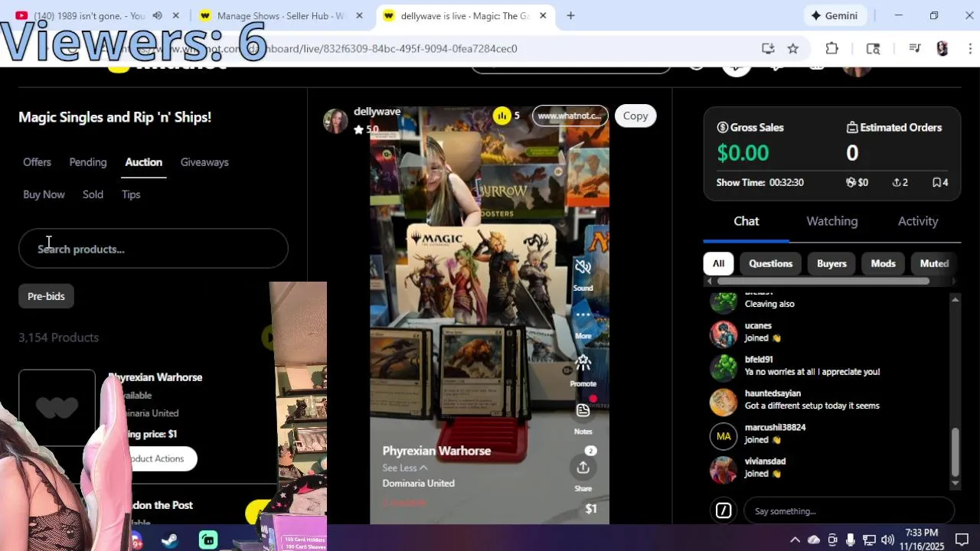Bookmark page with star icon
This screenshot has width=980, height=551.
click(793, 48)
